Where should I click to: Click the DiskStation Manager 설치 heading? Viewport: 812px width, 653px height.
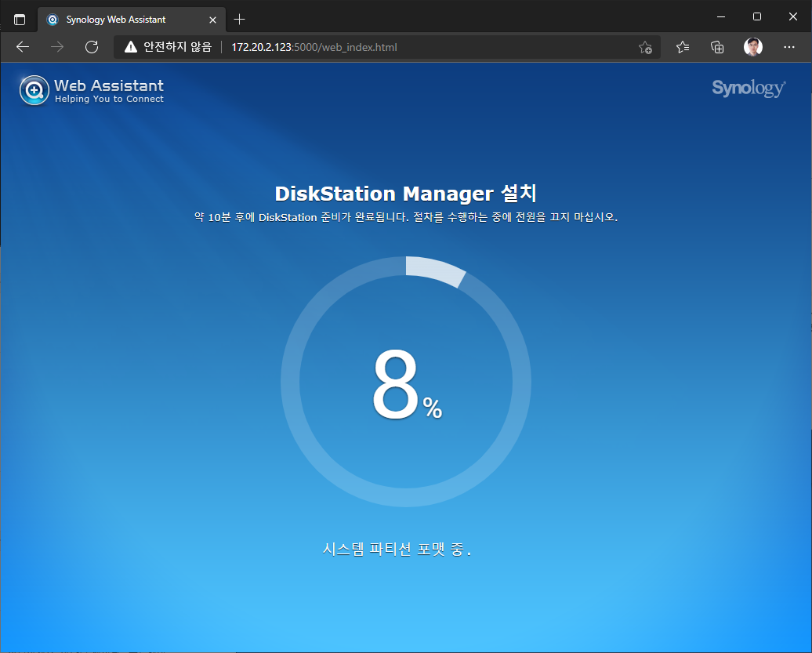(405, 194)
